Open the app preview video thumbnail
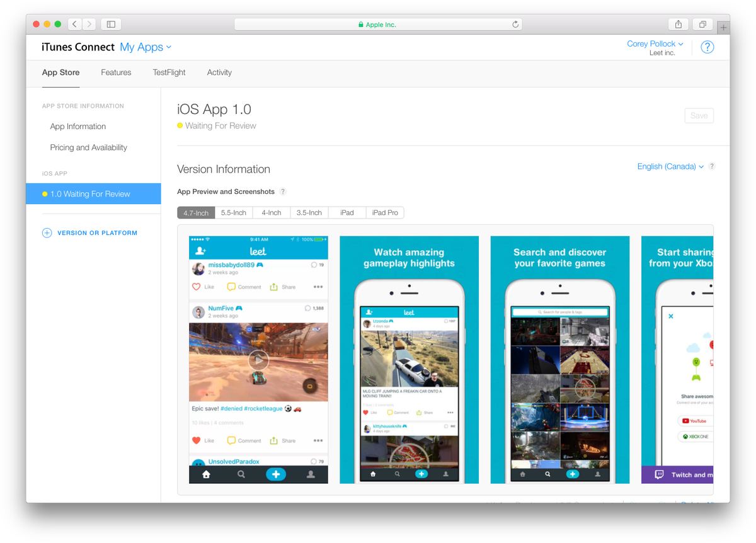 point(258,360)
